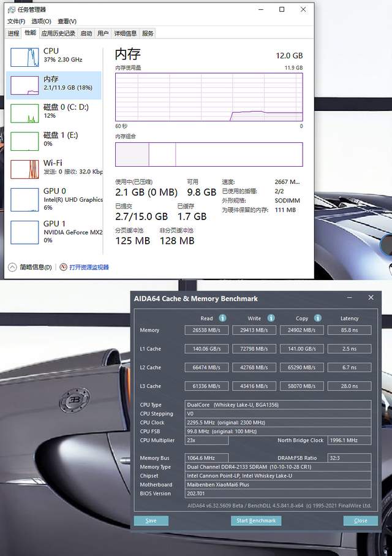Viewport: 392px width, 556px height.
Task: Click Start Benchmark button
Action: [x=256, y=520]
